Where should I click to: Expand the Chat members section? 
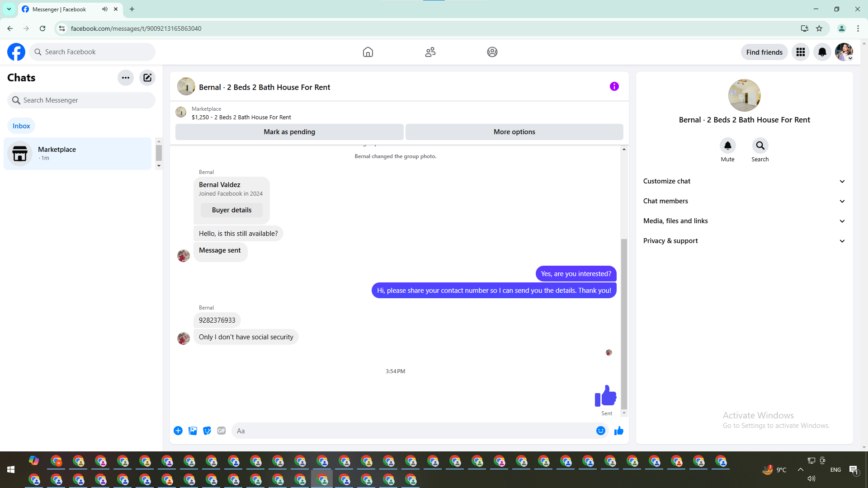click(x=744, y=201)
